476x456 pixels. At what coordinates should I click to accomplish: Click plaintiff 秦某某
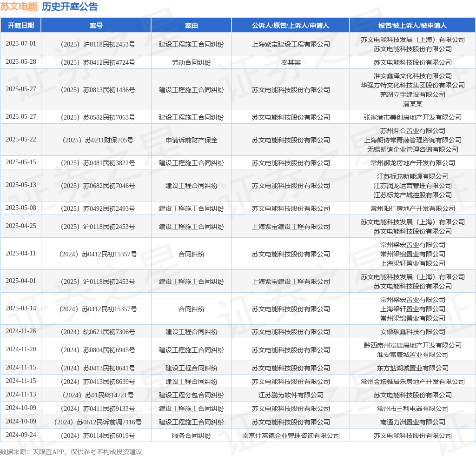click(x=291, y=62)
